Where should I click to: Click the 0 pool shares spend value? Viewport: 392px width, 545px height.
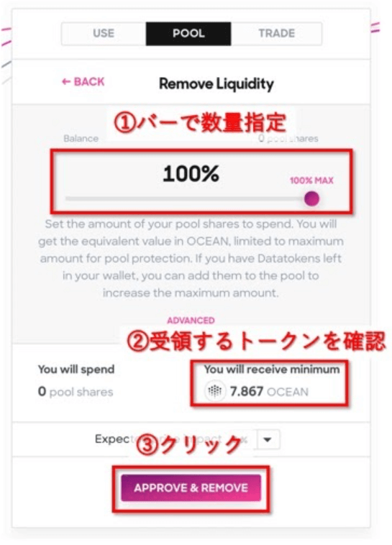click(76, 392)
